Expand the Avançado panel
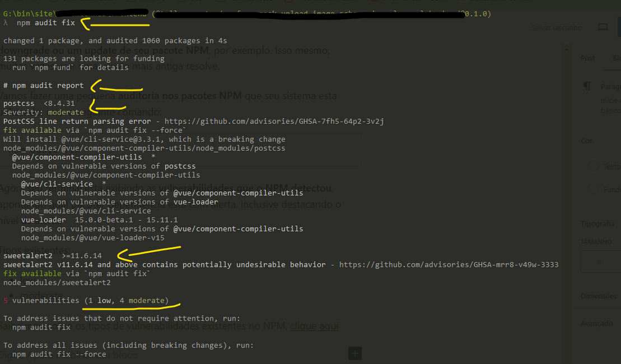This screenshot has height=364, width=621. click(x=597, y=323)
